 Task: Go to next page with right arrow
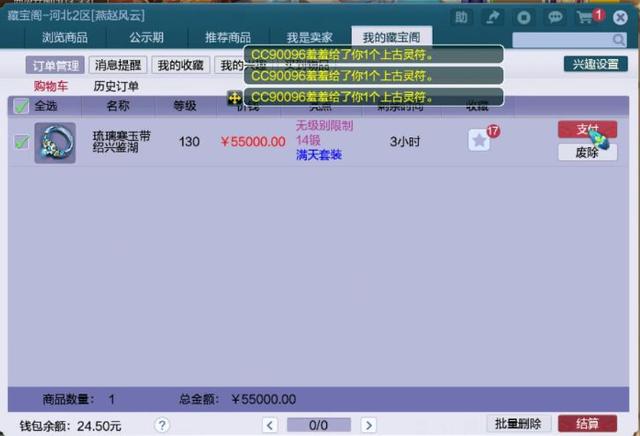369,425
